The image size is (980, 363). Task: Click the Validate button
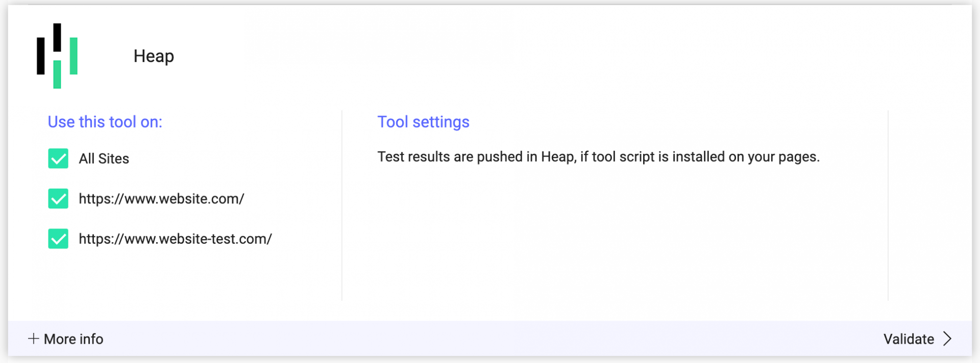(x=918, y=339)
